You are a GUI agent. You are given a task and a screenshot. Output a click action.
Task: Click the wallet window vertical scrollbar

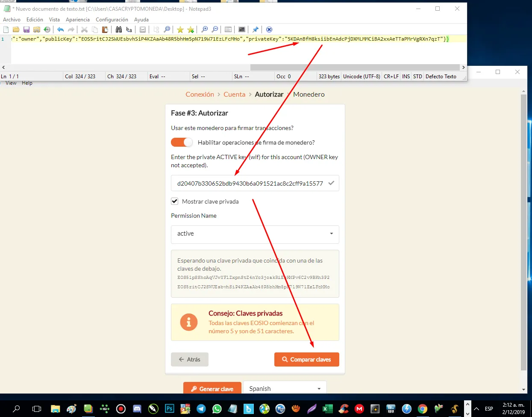point(524,232)
